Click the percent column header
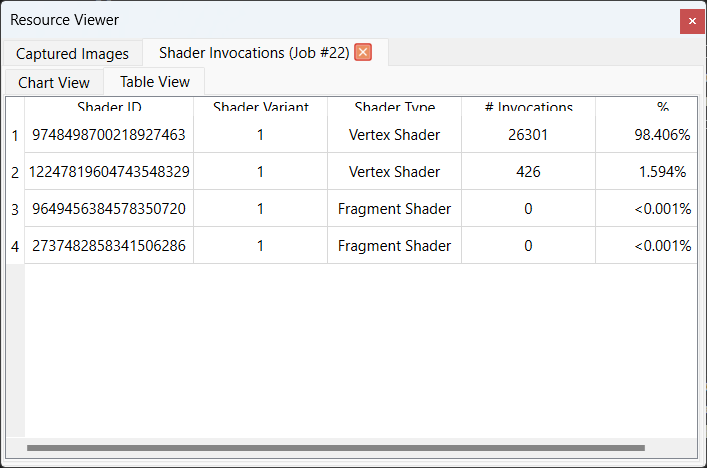 [x=662, y=107]
